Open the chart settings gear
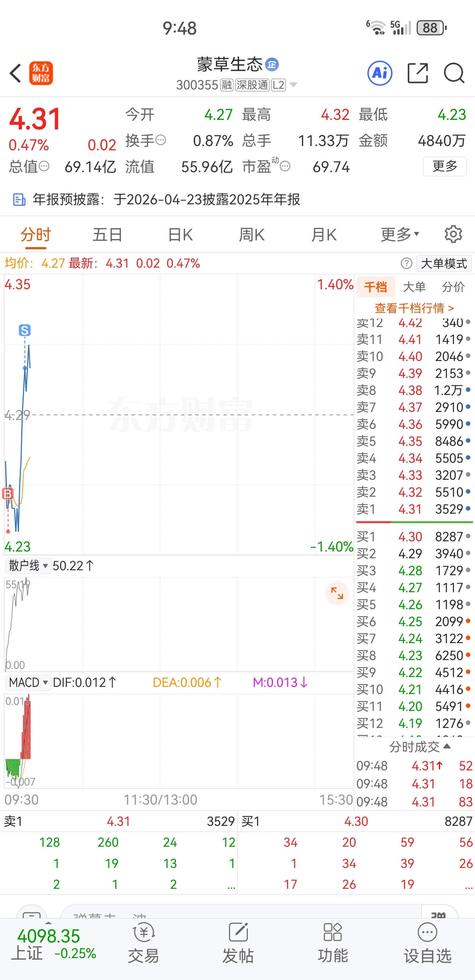 tap(453, 234)
